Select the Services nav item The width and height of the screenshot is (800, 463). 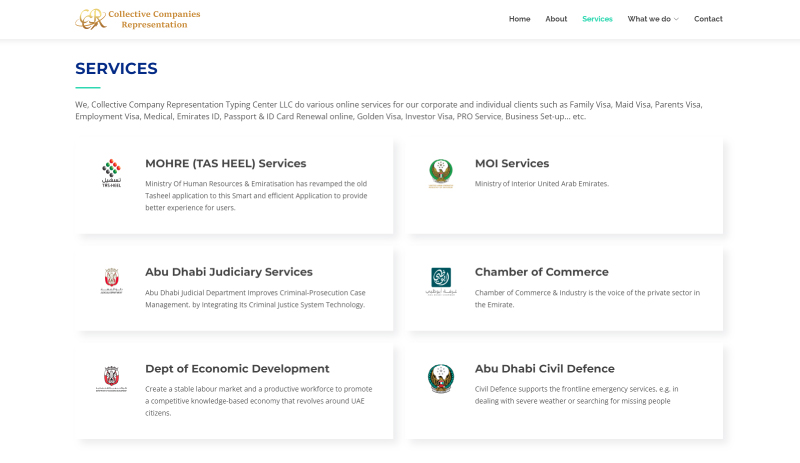point(597,19)
